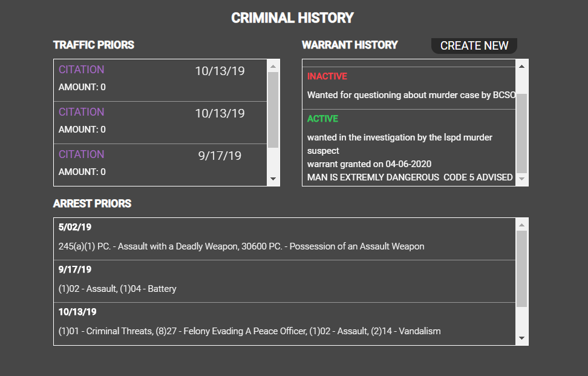Select the 9/17/19 citation entry
The height and width of the screenshot is (376, 588).
click(x=160, y=165)
